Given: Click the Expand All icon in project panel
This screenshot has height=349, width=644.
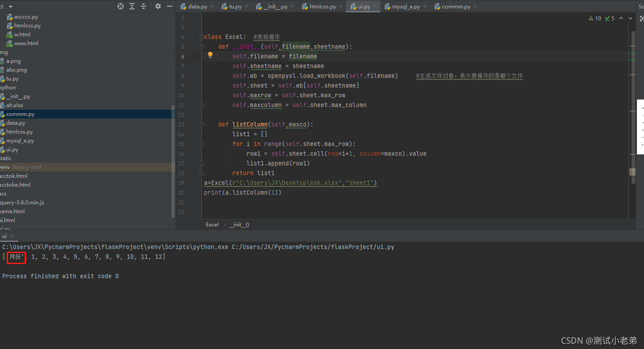Looking at the screenshot, I should click(132, 6).
